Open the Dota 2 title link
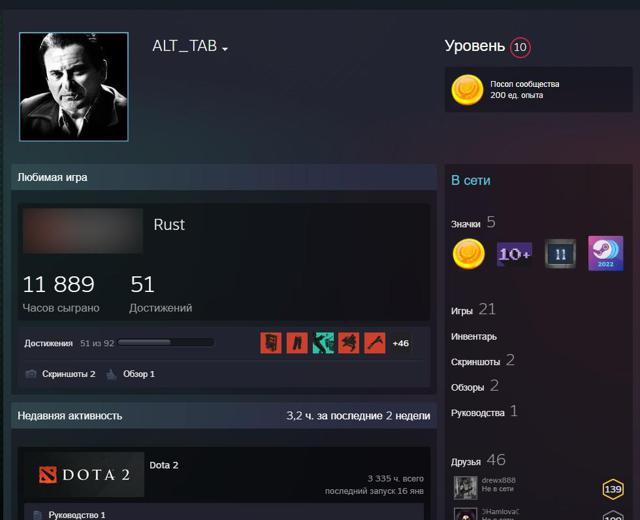This screenshot has height=520, width=640. [164, 465]
